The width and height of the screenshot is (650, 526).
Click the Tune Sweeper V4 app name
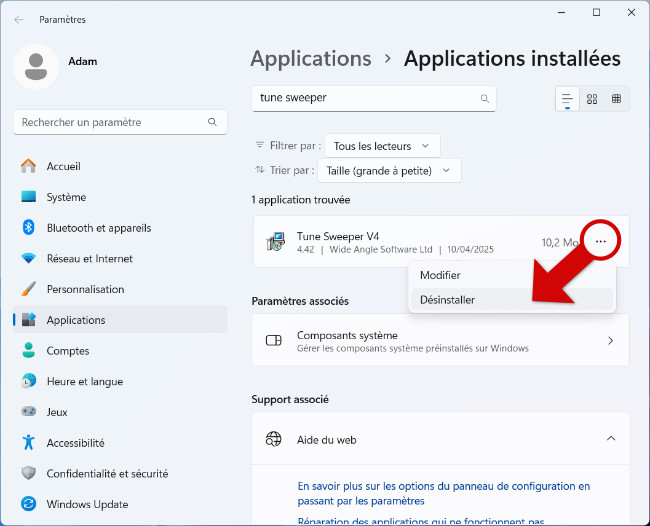click(x=337, y=236)
